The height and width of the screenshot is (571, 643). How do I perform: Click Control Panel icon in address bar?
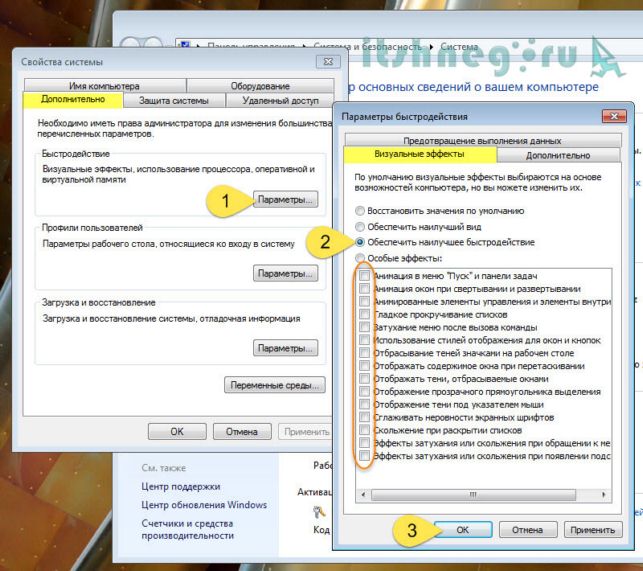coord(185,44)
